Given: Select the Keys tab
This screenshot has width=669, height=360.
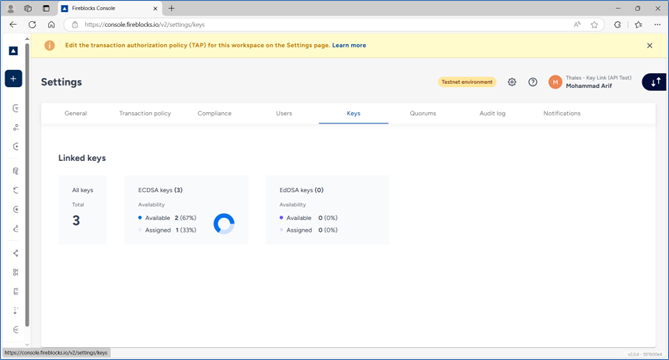Looking at the screenshot, I should point(353,113).
